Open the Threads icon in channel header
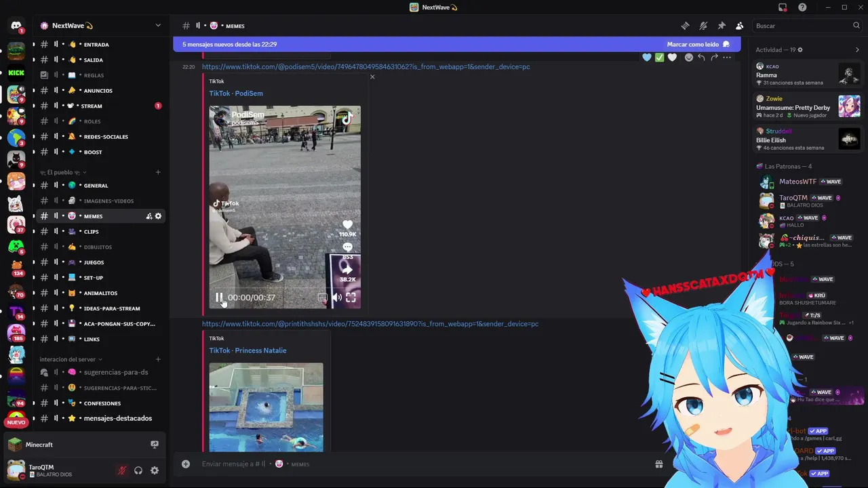Image resolution: width=868 pixels, height=488 pixels. click(x=686, y=26)
